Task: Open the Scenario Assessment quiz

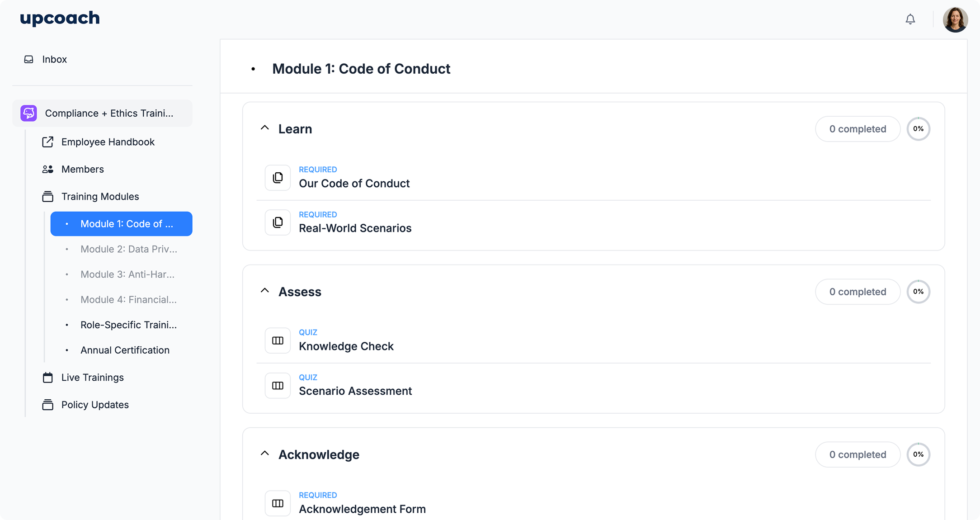Action: pyautogui.click(x=355, y=391)
